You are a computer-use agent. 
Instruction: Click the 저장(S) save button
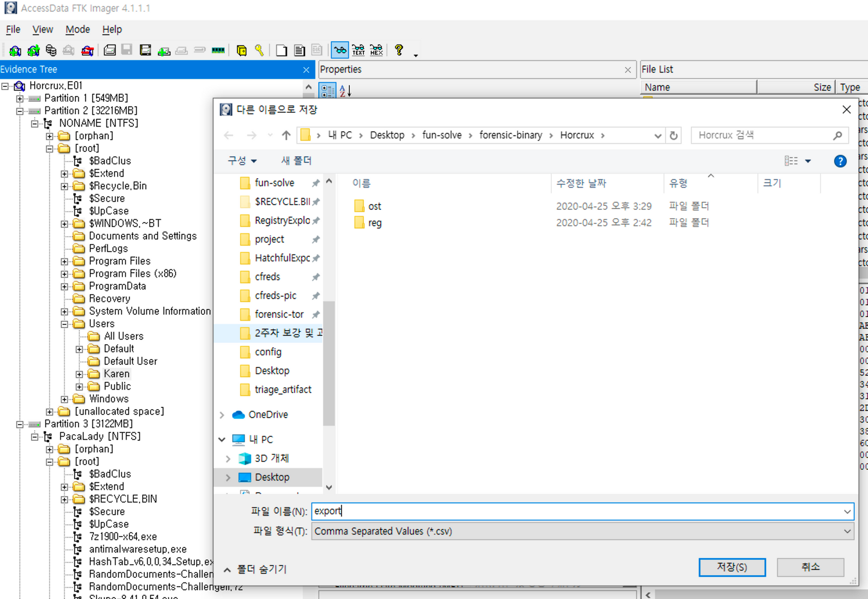732,567
